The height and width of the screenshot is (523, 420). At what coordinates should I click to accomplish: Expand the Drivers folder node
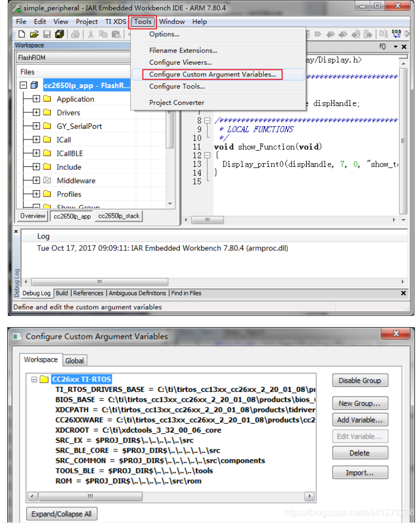(36, 112)
